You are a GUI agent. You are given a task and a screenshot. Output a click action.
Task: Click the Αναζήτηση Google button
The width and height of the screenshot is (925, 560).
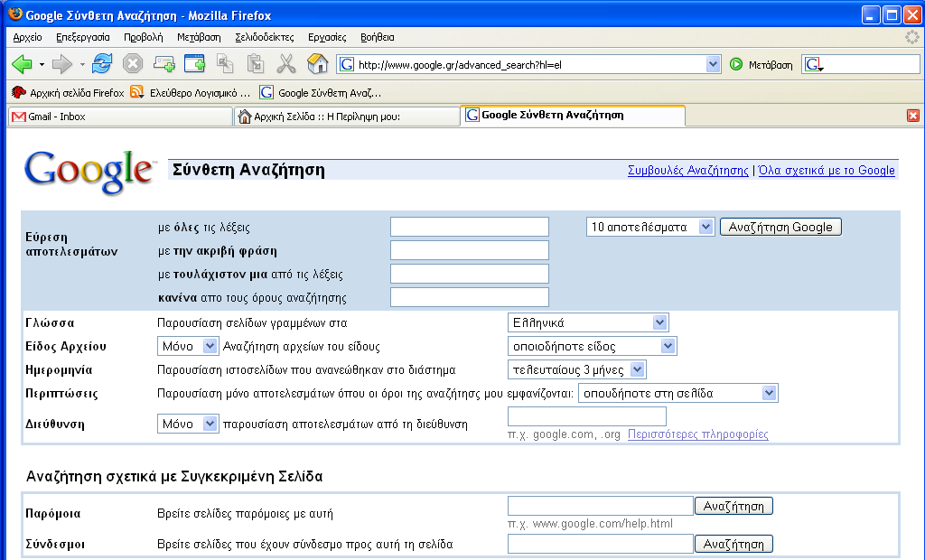(780, 228)
